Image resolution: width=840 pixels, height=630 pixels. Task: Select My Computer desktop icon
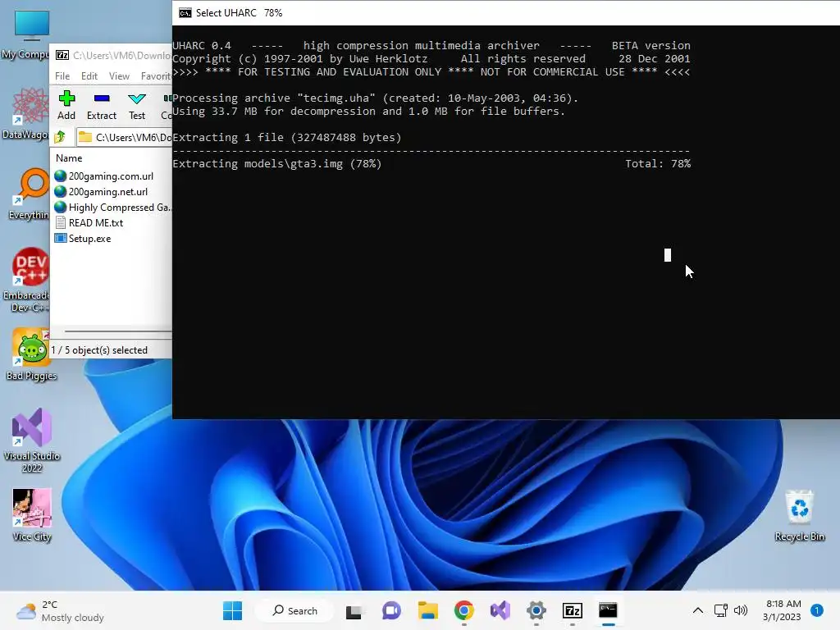27,33
